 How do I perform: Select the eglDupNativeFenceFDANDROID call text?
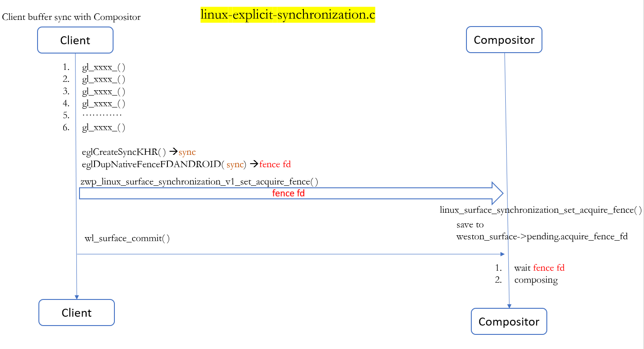(164, 165)
